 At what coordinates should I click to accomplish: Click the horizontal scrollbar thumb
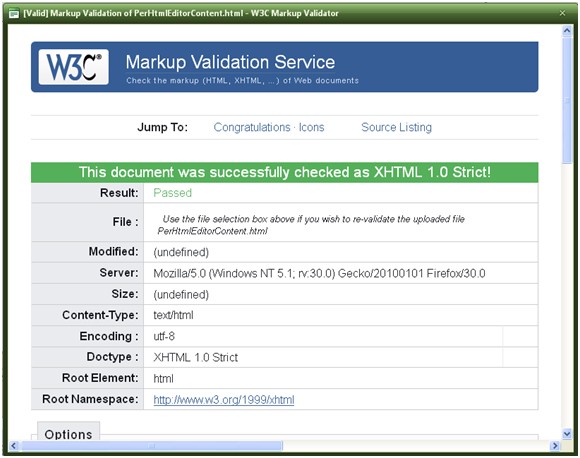coord(152,445)
